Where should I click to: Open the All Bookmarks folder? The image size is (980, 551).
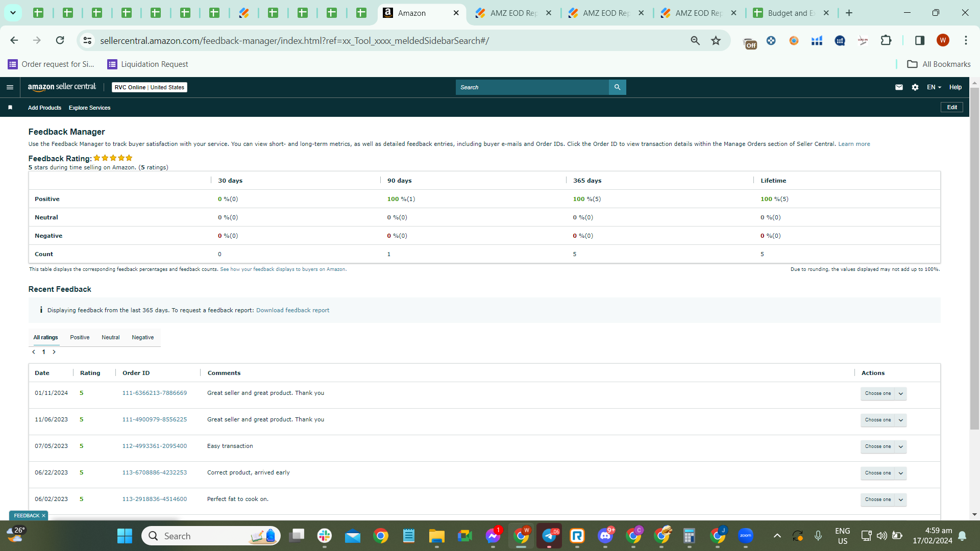(939, 64)
